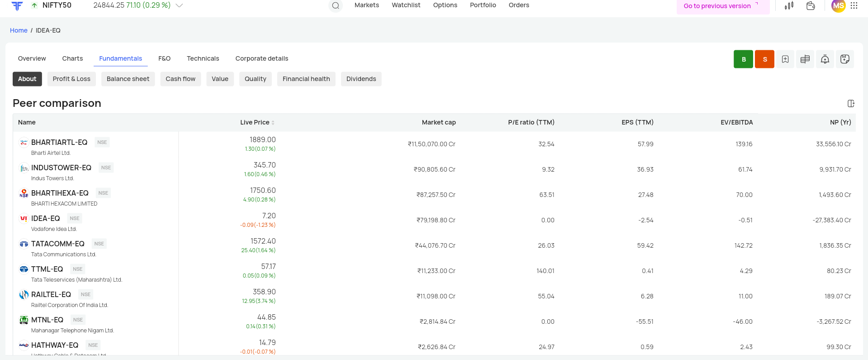Click the EV/EBITDA column header
The image size is (868, 360).
click(736, 122)
